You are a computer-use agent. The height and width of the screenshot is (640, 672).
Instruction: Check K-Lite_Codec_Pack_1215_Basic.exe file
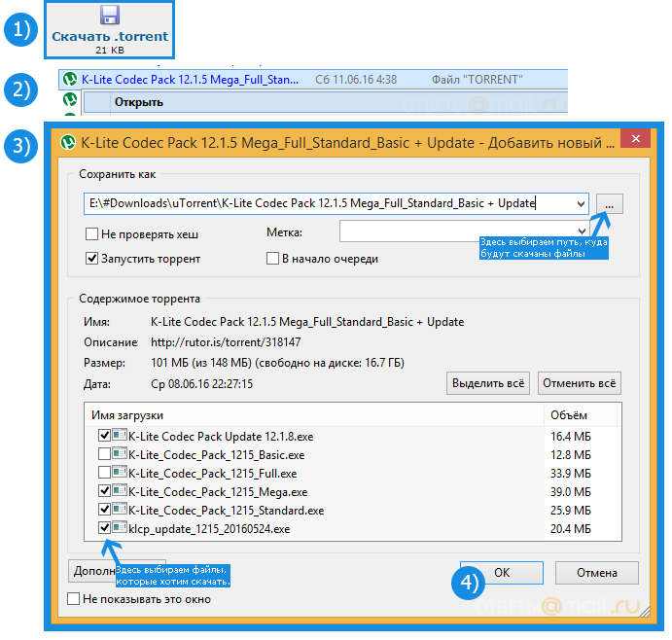pos(104,453)
